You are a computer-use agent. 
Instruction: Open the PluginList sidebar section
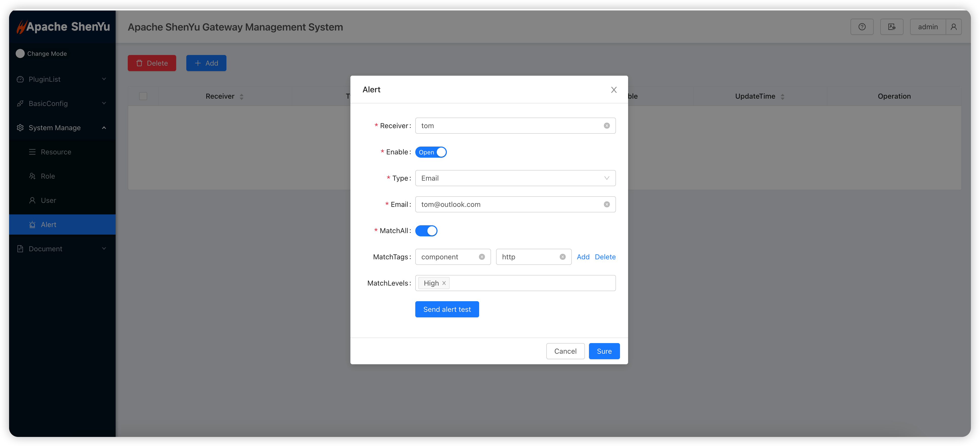coord(44,79)
